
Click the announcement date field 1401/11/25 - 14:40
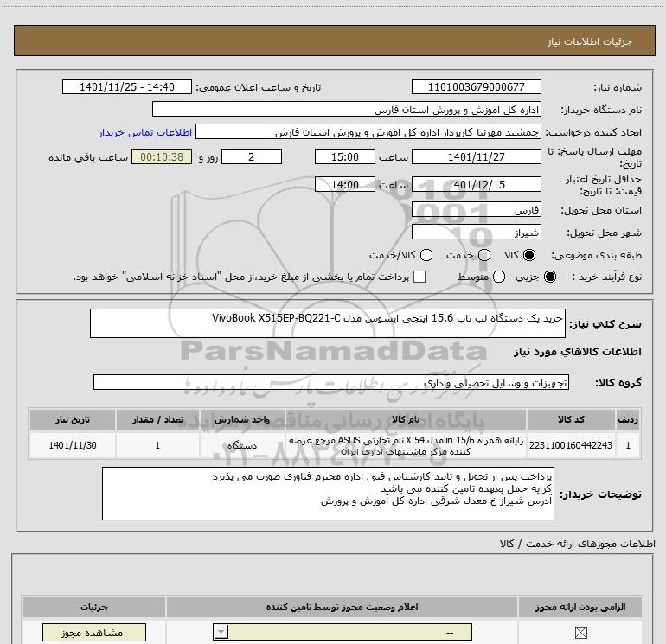127,86
